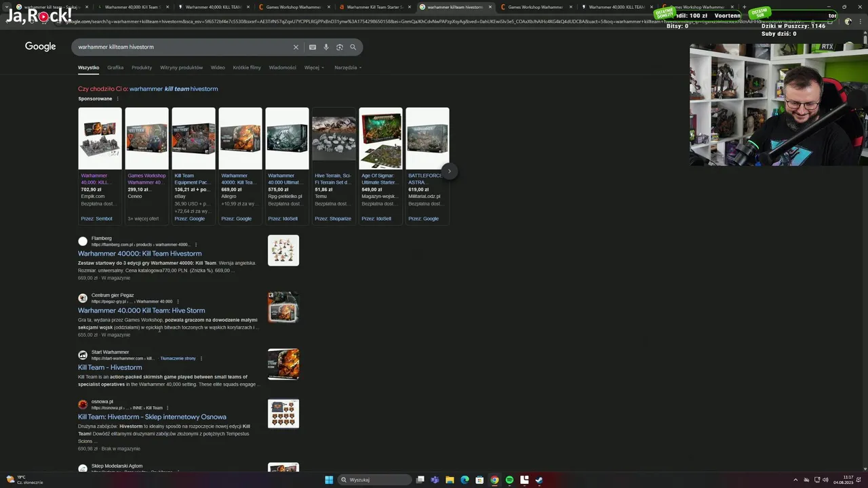Open the weather widget showing 19°C
868x488 pixels.
[x=24, y=480]
